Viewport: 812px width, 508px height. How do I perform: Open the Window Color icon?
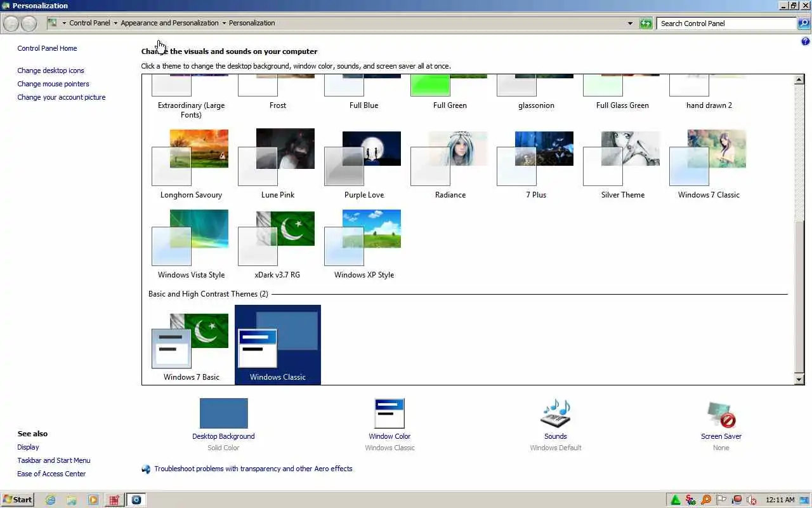390,413
